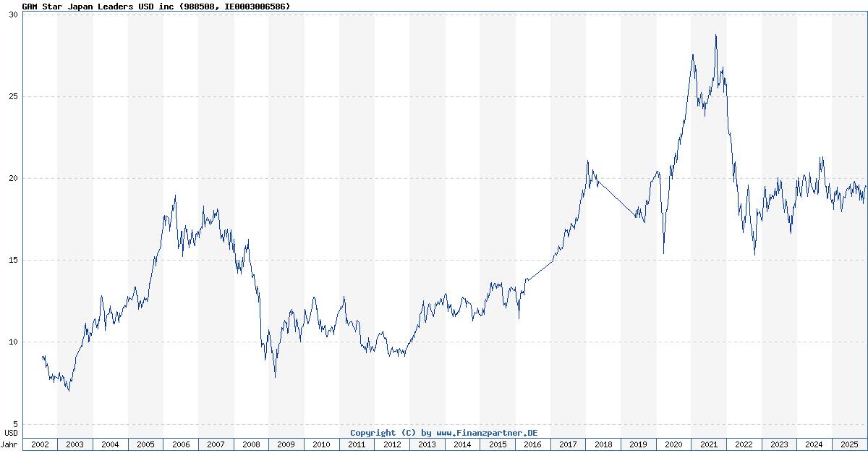The image size is (868, 456).
Task: Select year 2011 on the bottom axis
Action: (357, 444)
